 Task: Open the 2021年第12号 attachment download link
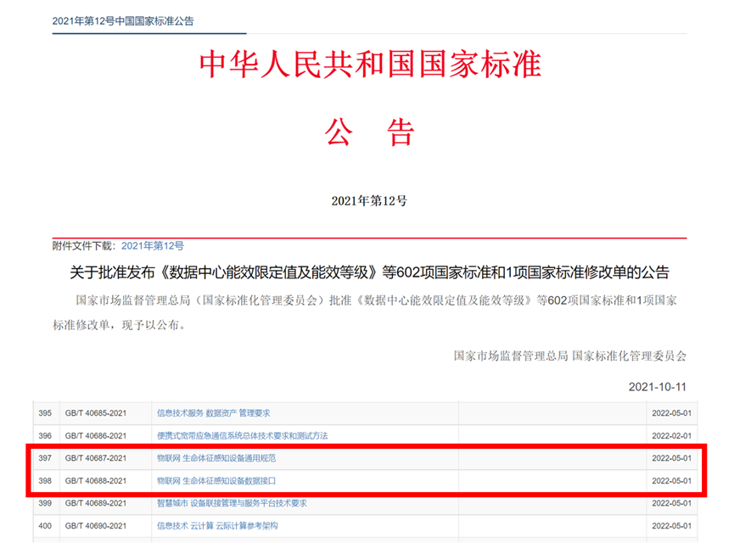(x=153, y=245)
